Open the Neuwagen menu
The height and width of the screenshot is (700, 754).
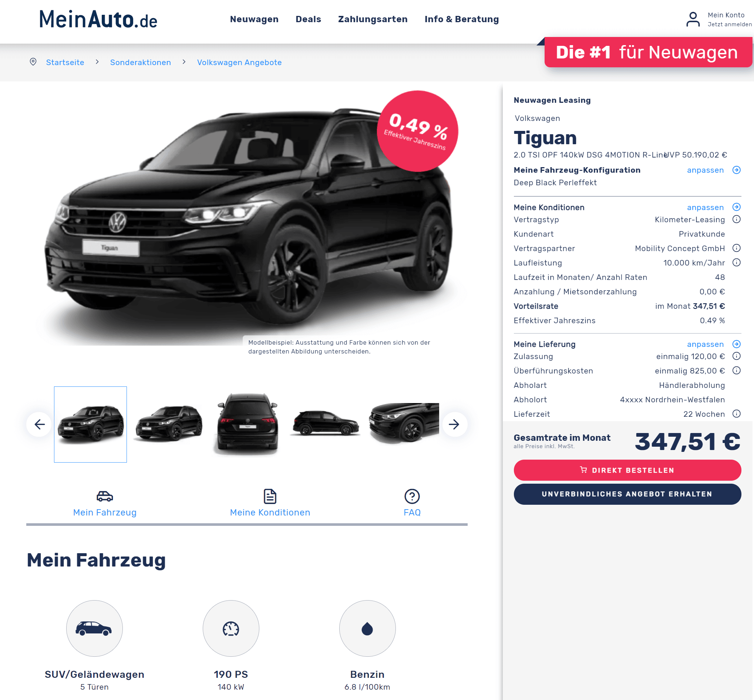254,19
